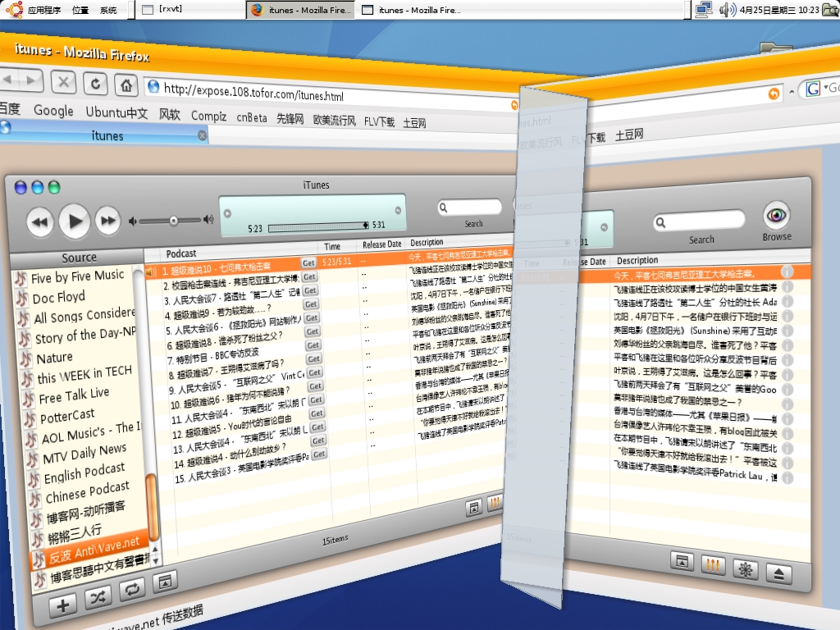Click info icon on highlighted right row
Image resolution: width=840 pixels, height=630 pixels.
pos(787,272)
